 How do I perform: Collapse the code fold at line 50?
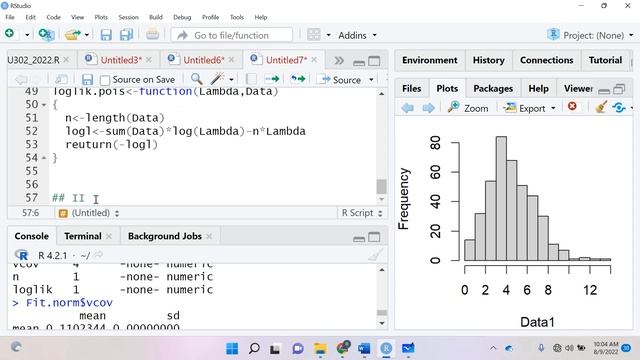point(44,105)
